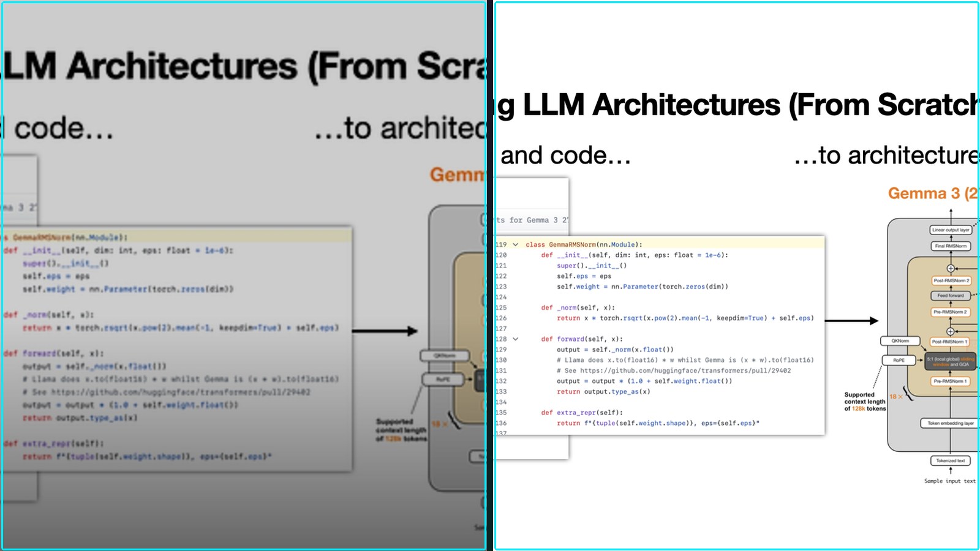Click the sharp '…to architecture' subtitle
This screenshot has width=980, height=551.
tap(886, 156)
